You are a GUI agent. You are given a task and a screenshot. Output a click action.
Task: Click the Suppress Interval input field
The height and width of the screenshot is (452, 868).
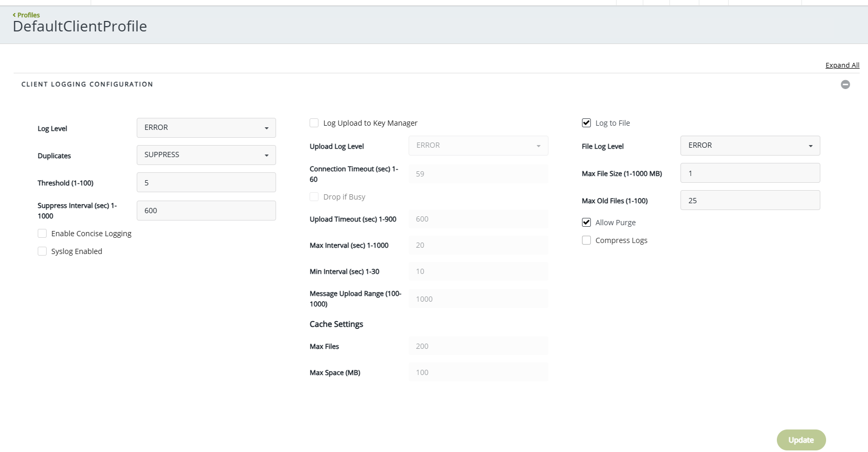pyautogui.click(x=206, y=211)
